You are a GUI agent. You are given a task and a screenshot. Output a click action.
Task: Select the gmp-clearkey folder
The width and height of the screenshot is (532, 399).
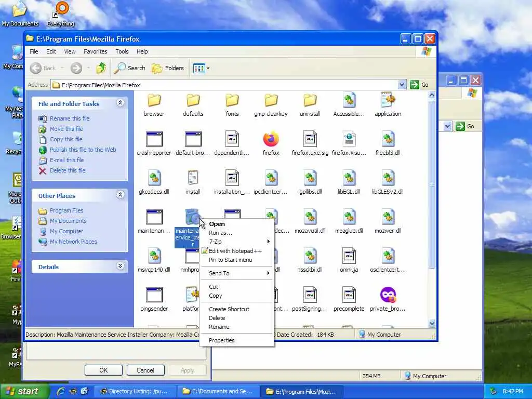[271, 101]
